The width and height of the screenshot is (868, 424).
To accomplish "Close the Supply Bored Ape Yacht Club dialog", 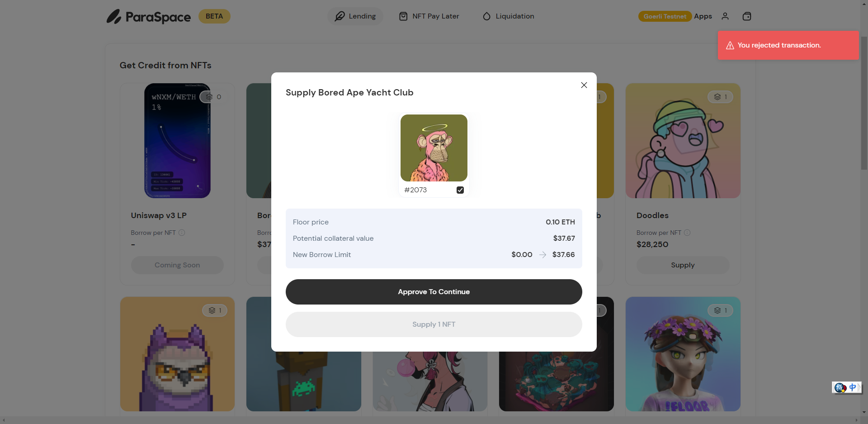I will (x=584, y=85).
